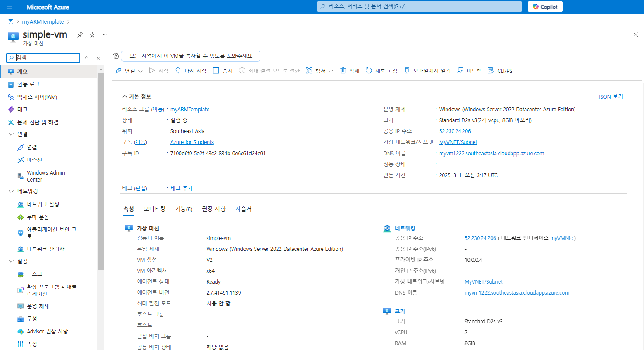The height and width of the screenshot is (350, 644).
Task: Click 태그 추가 link
Action: (181, 189)
